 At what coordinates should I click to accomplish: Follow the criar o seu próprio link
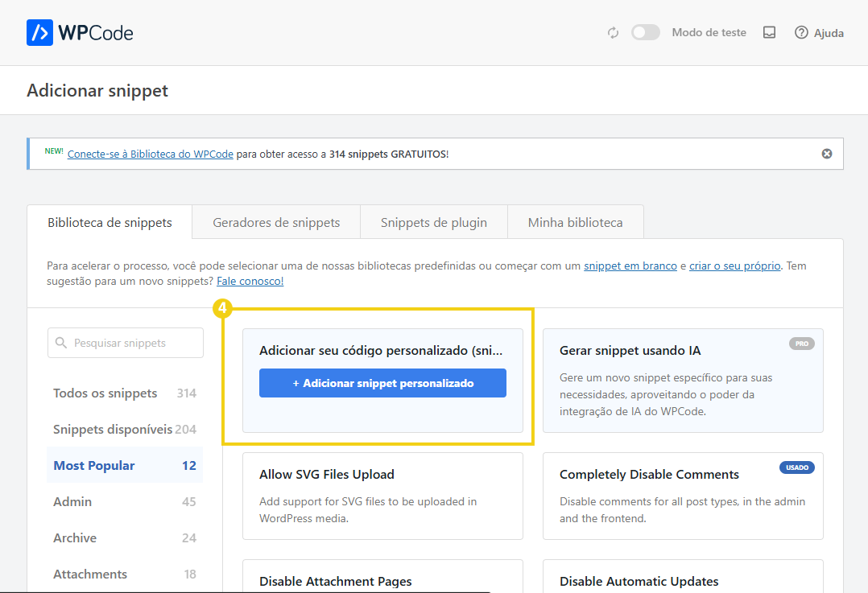[x=734, y=266]
